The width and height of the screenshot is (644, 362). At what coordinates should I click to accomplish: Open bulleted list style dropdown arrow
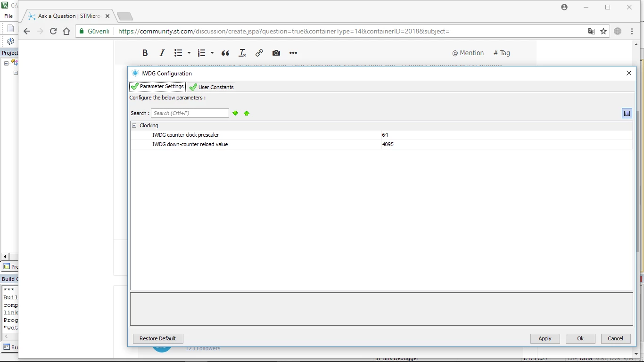point(189,53)
